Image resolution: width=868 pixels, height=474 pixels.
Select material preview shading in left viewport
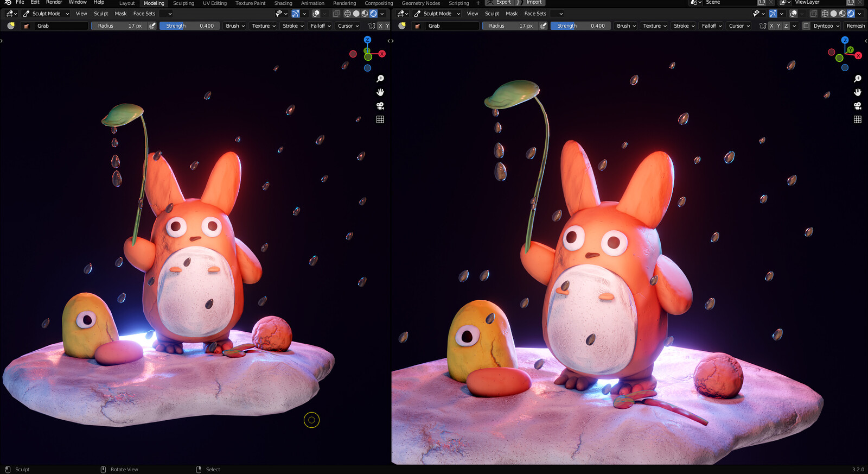click(x=365, y=14)
